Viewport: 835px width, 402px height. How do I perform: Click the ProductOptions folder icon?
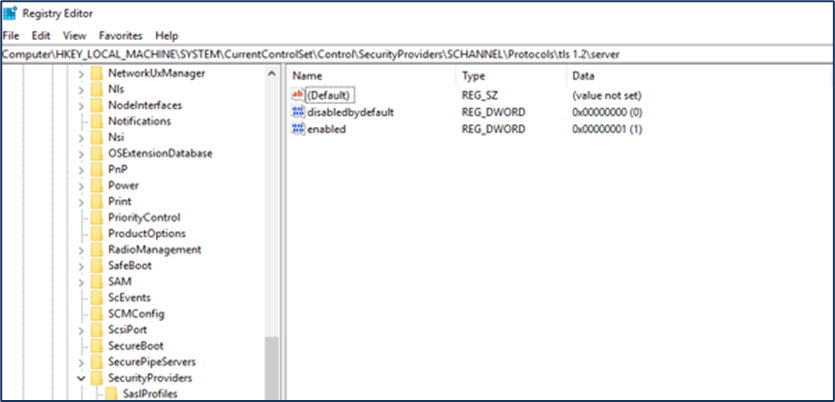click(96, 233)
